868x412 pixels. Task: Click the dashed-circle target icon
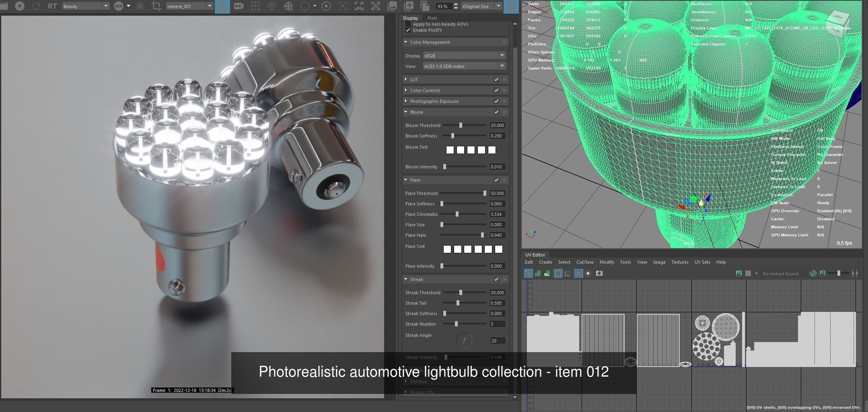pos(326,6)
